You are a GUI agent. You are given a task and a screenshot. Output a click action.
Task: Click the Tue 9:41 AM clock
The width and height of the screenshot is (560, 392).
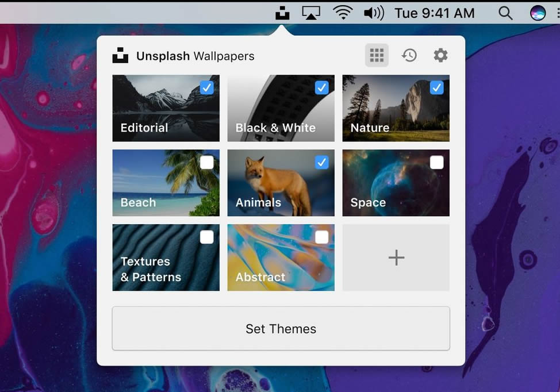coord(435,13)
